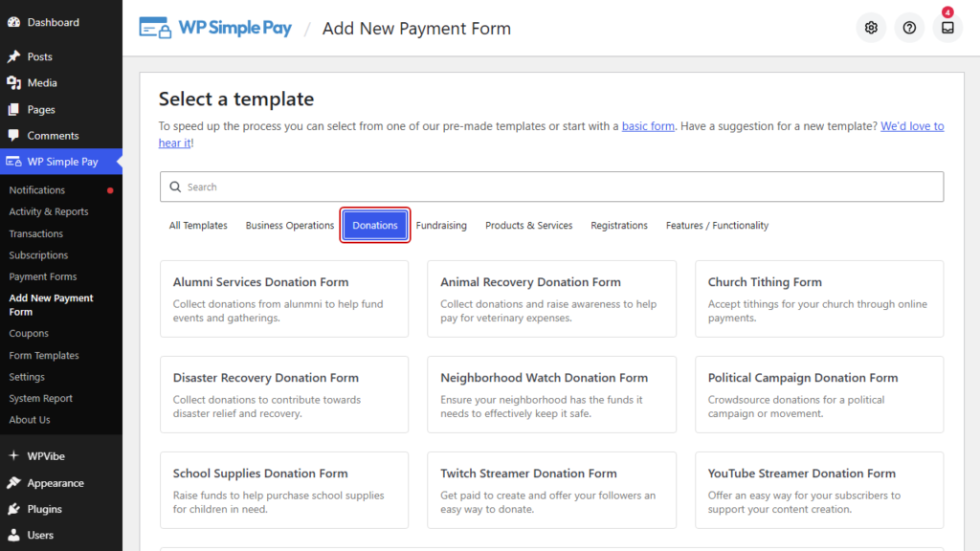Click inside the template Search field
Screen dimensions: 980x551
[x=552, y=187]
